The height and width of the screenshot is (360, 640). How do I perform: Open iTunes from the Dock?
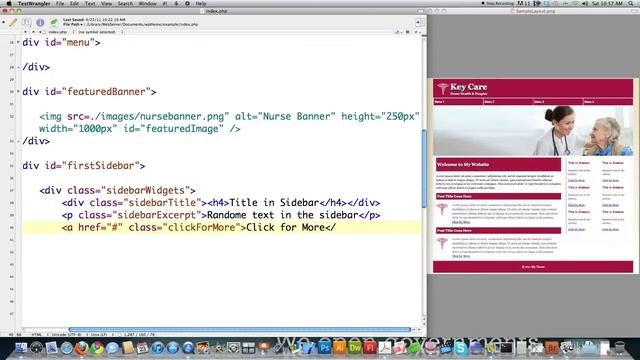[157, 348]
